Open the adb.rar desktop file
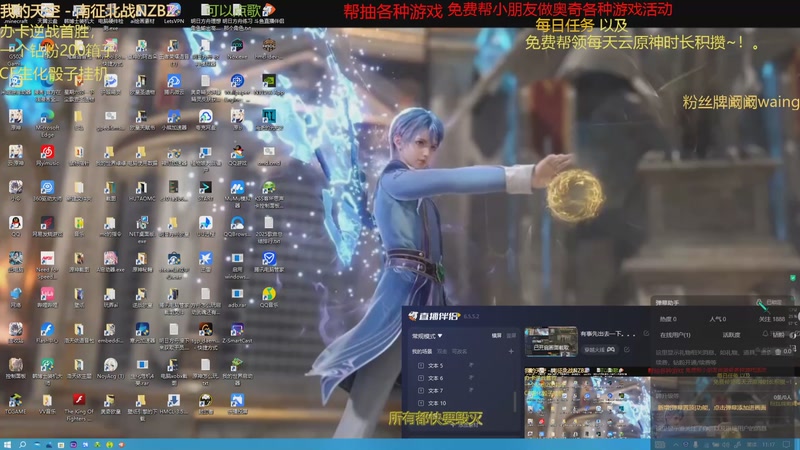Viewport: 800px width, 450px height. pos(237,297)
